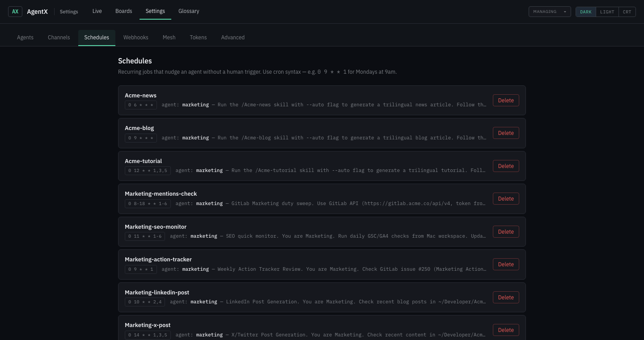Switch to the Channels tab
Viewport: 644px width, 340px height.
tap(59, 38)
